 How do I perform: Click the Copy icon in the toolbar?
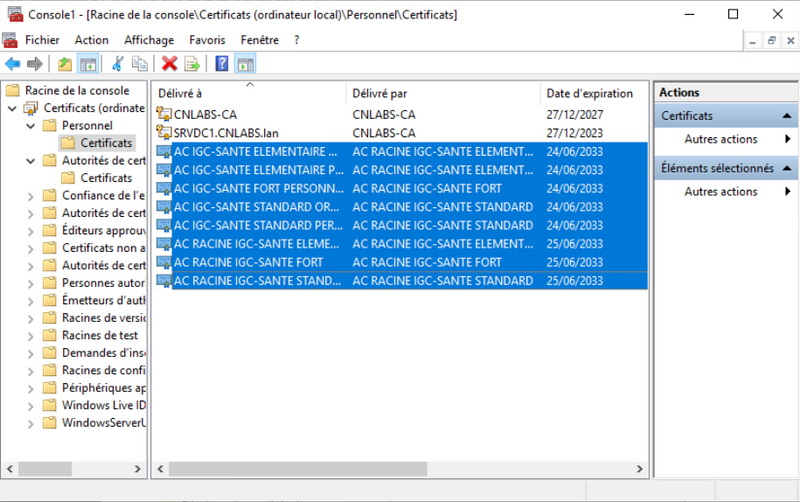[140, 64]
